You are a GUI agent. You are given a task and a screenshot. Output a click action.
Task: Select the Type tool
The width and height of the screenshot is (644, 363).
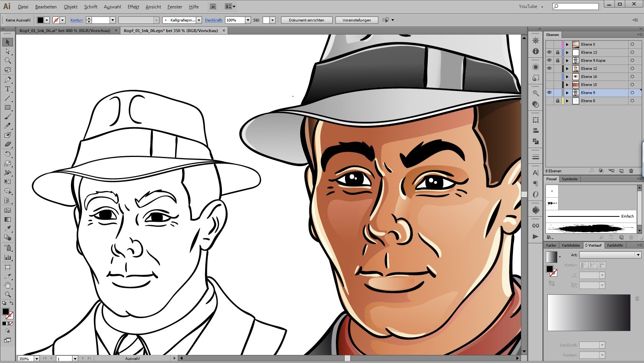(x=7, y=89)
